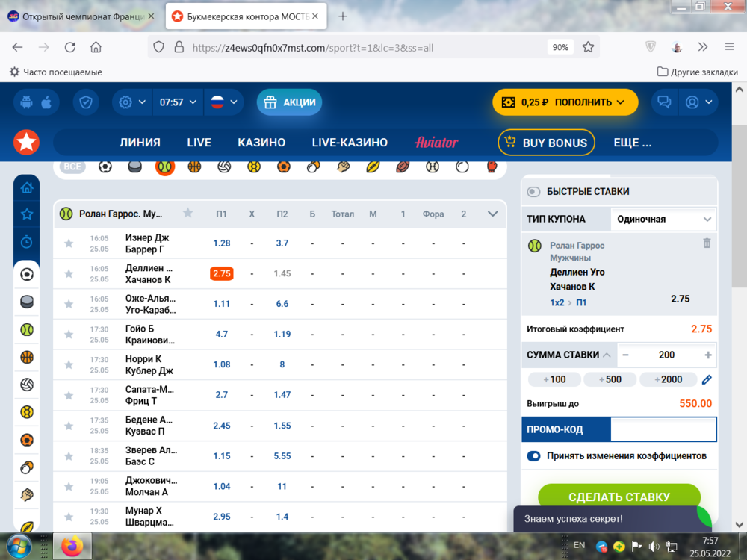Open the Apple app download icon
The height and width of the screenshot is (560, 747).
point(46,102)
